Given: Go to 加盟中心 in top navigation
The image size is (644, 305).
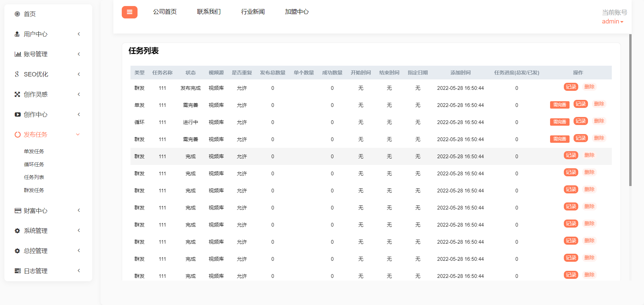Looking at the screenshot, I should point(297,12).
